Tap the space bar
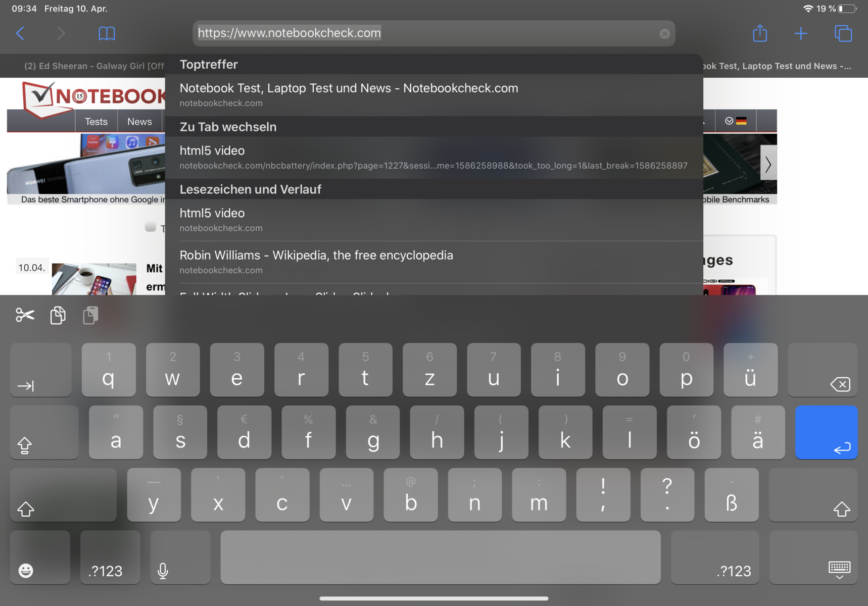868x606 pixels. click(x=441, y=557)
